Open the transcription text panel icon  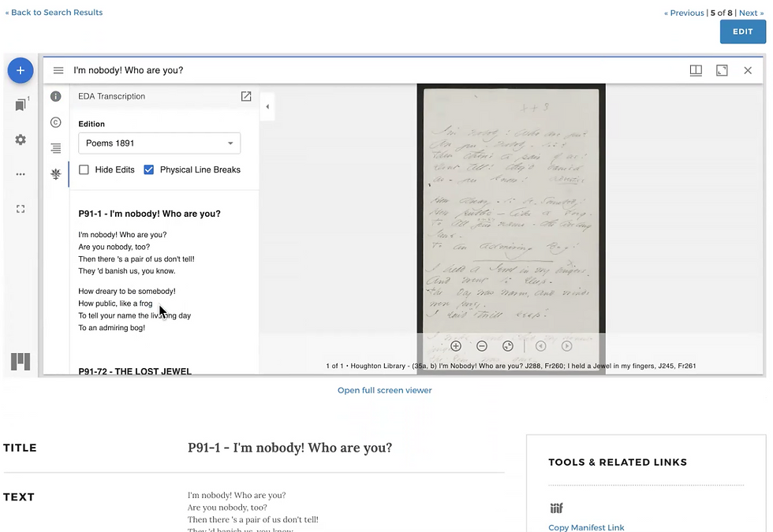tap(55, 148)
